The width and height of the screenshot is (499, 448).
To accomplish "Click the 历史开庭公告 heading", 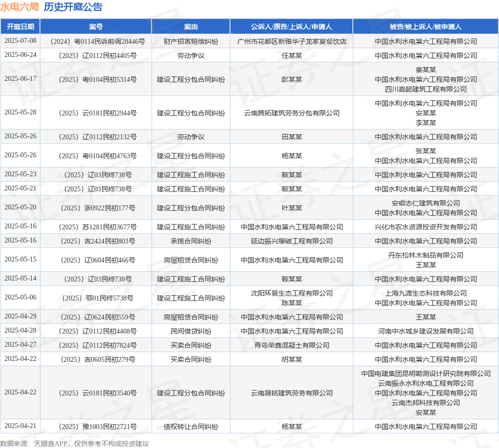I will [x=73, y=7].
